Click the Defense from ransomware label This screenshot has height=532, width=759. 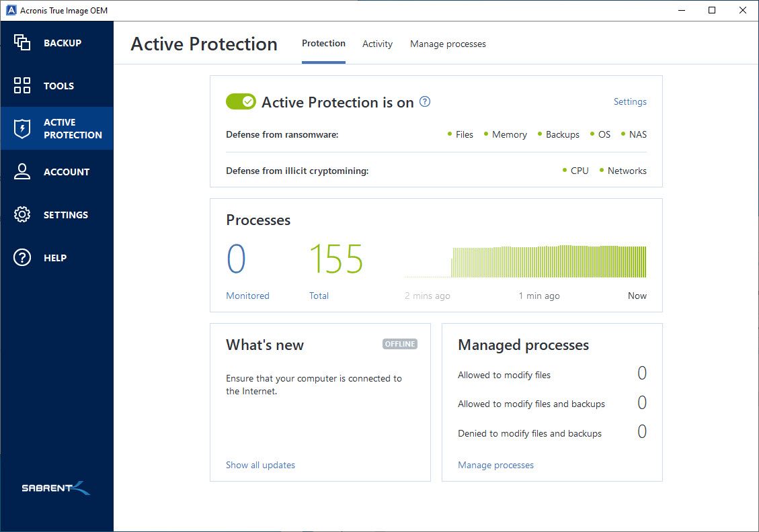(x=282, y=134)
